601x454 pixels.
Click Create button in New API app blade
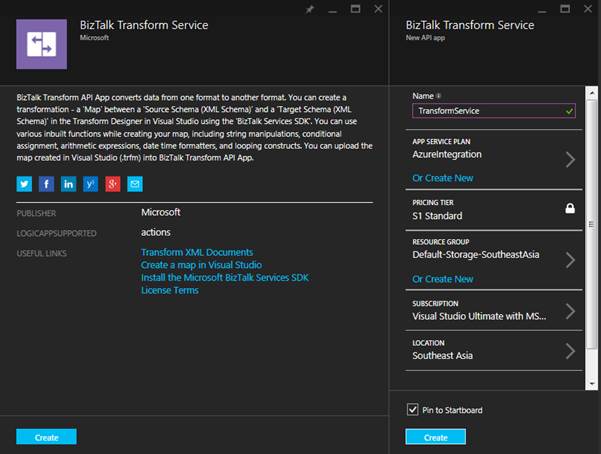(x=436, y=437)
